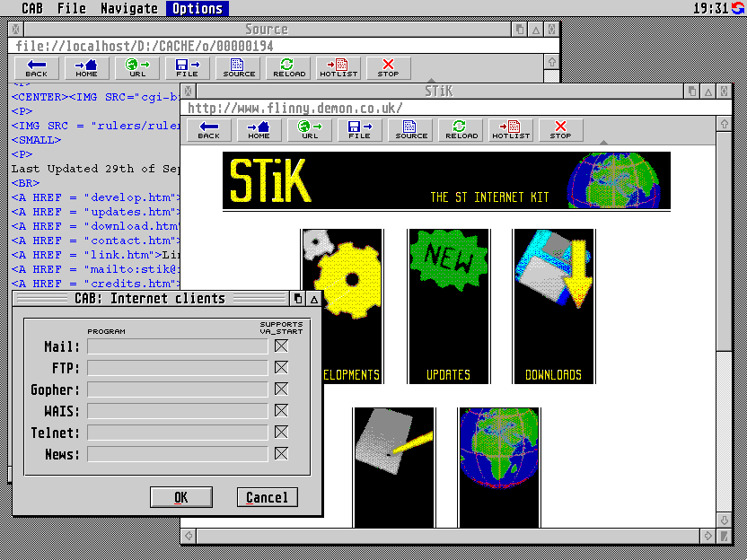The image size is (747, 560).
Task: Click the red-blue swirl icon beside the clock
Action: [738, 8]
